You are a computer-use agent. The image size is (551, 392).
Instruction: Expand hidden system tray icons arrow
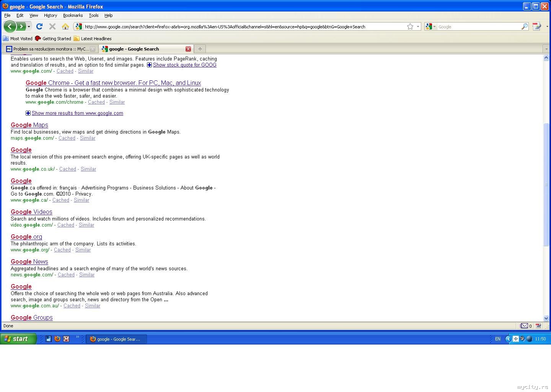pos(508,339)
